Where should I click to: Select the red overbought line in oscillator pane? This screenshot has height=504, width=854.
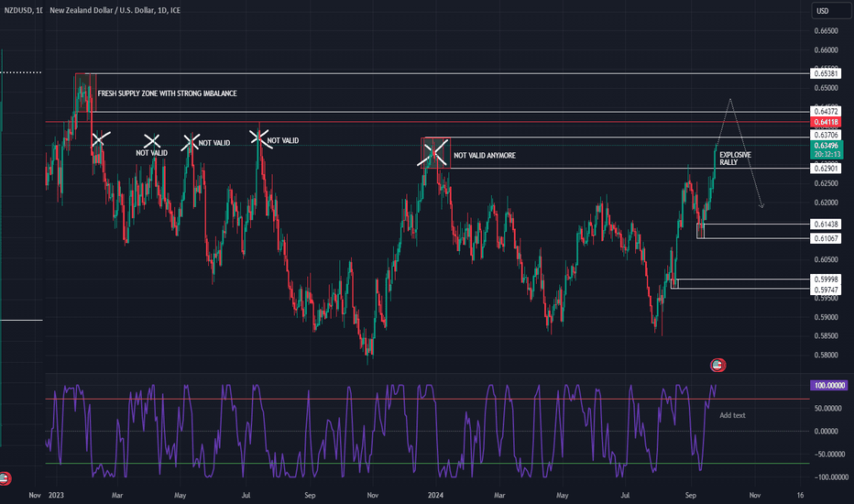tap(428, 399)
